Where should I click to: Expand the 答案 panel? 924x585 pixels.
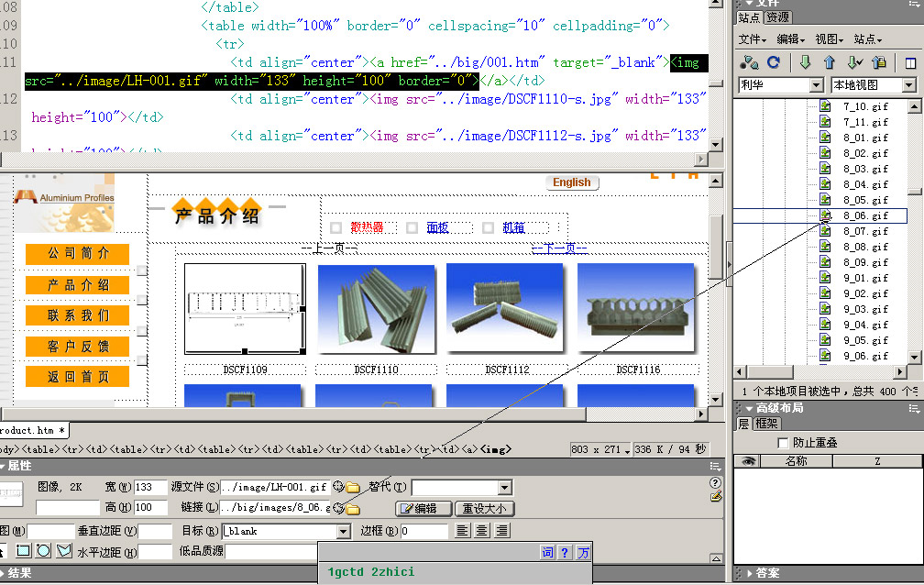tap(749, 573)
